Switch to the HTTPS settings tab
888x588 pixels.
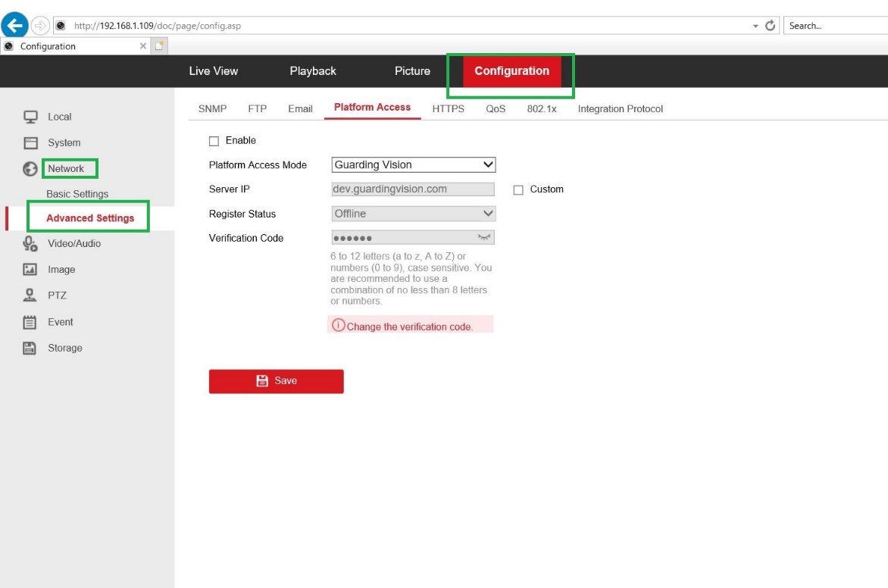pos(448,109)
